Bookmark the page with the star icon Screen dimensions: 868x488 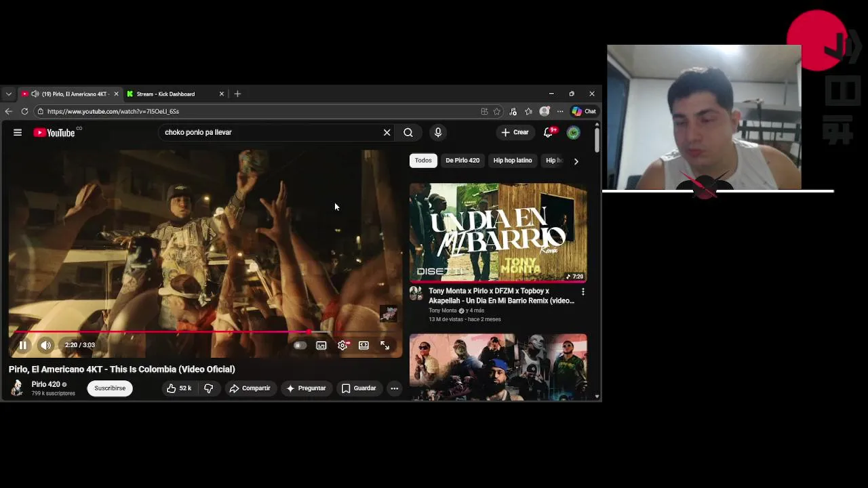pos(497,111)
